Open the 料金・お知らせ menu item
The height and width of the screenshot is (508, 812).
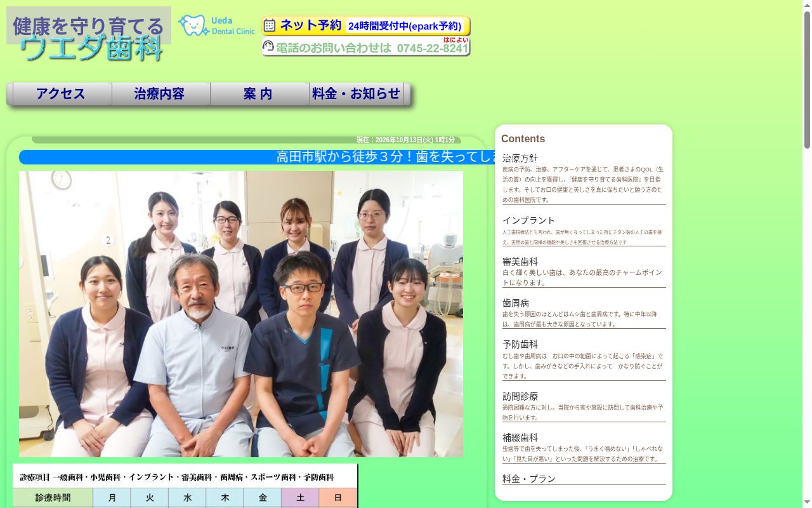357,94
